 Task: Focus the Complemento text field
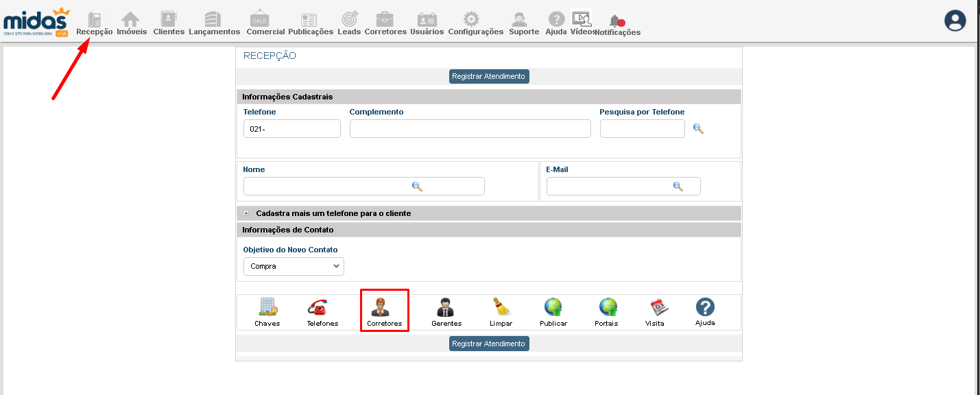[x=470, y=129]
